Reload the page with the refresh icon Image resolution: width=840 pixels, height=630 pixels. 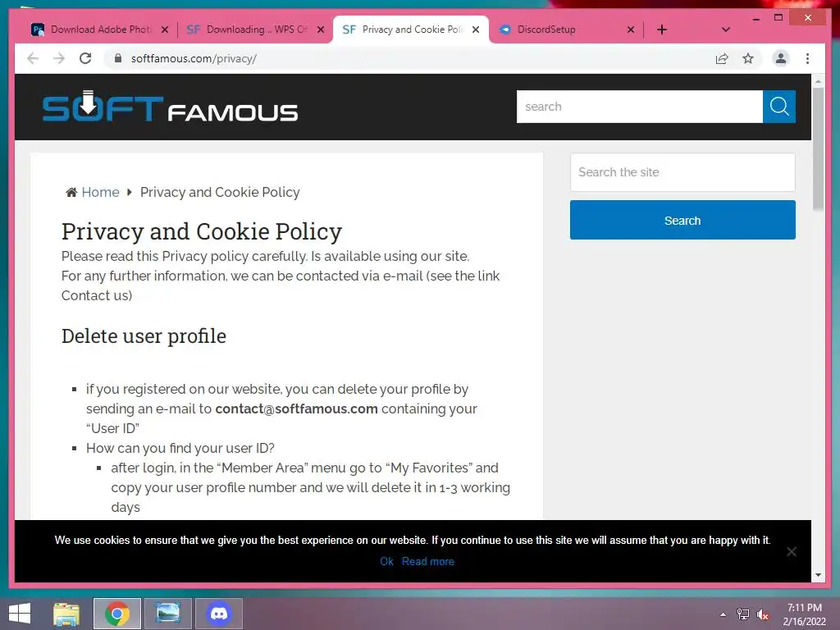click(x=85, y=58)
